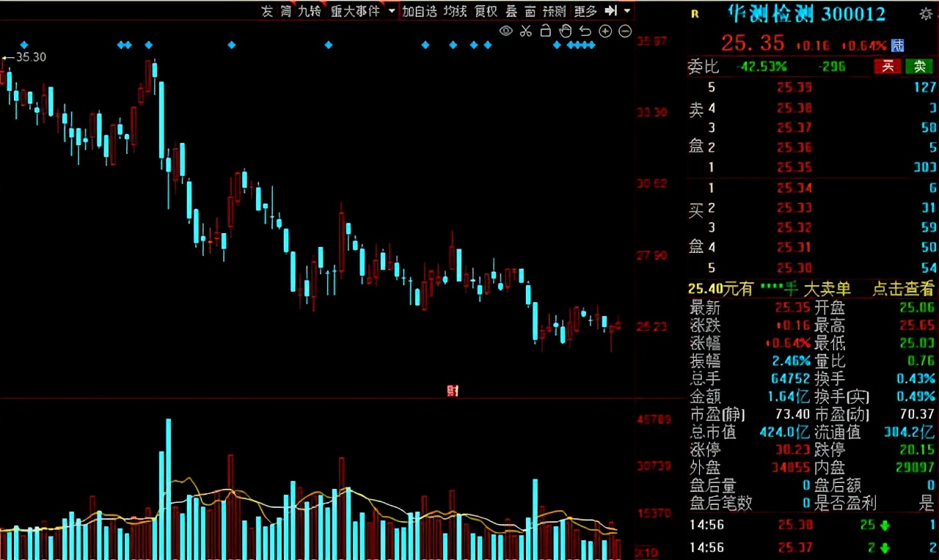This screenshot has height=560, width=939.
Task: Open the 更多 more menu
Action: (585, 11)
